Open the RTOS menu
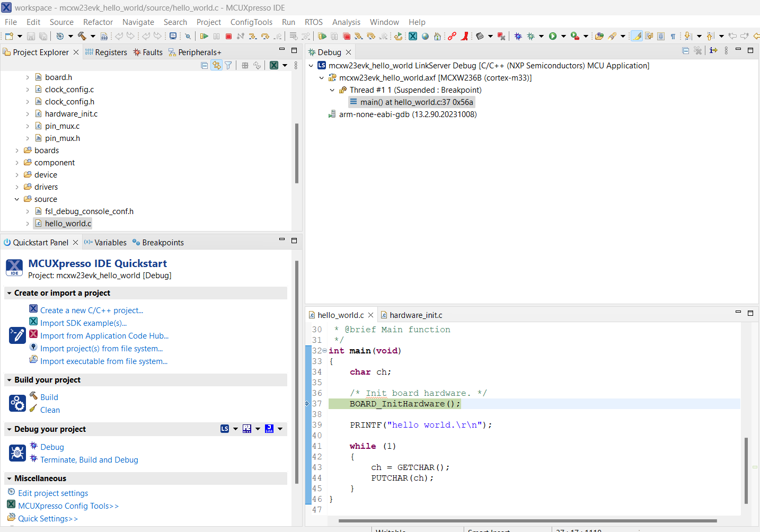This screenshot has height=532, width=760. pos(314,22)
